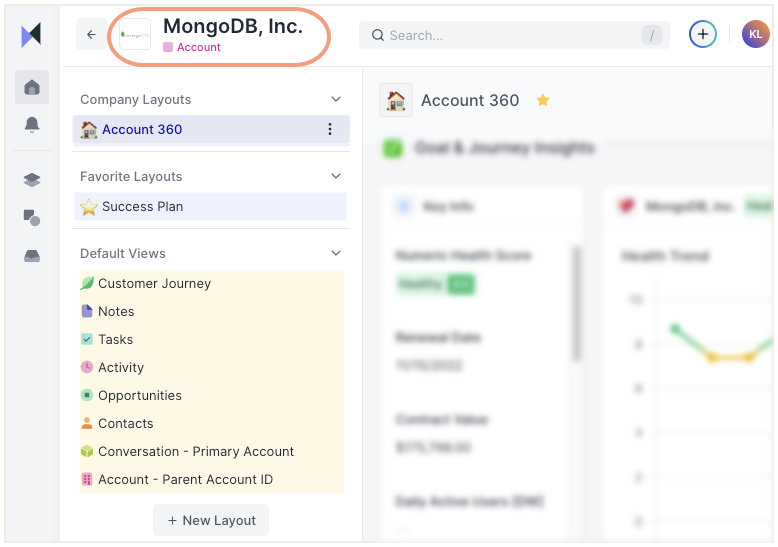The height and width of the screenshot is (547, 778).
Task: Click the document icon for Notes
Action: tap(87, 311)
